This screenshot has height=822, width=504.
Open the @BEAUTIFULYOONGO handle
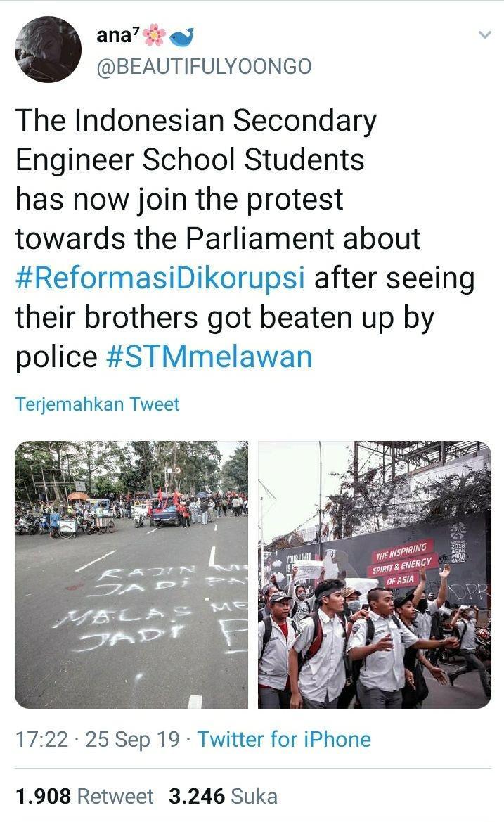[204, 67]
